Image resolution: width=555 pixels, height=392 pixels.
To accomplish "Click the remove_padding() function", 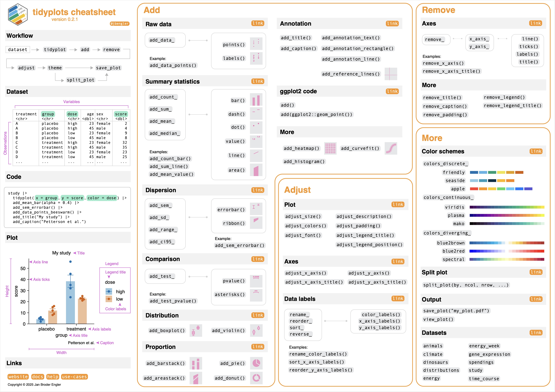I will tap(445, 115).
